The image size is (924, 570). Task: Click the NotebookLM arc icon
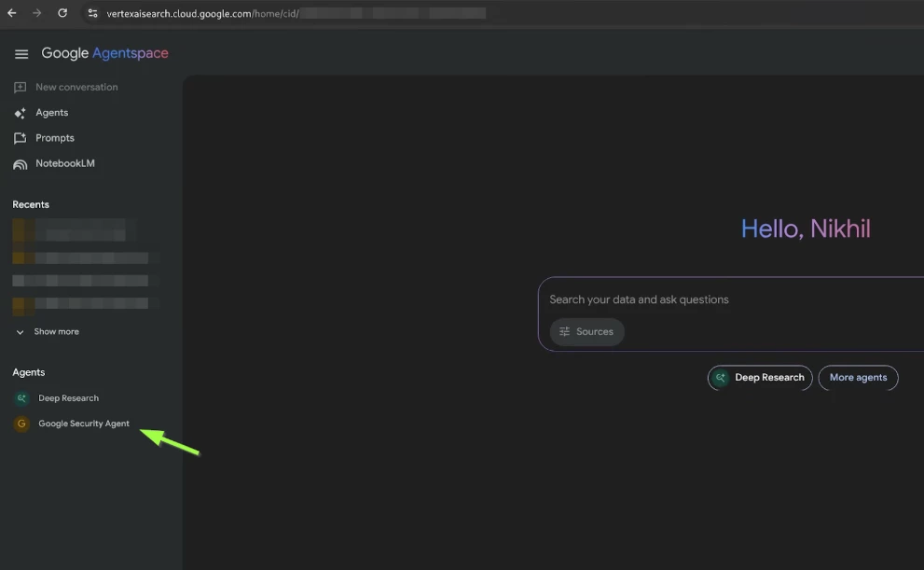[x=20, y=164]
